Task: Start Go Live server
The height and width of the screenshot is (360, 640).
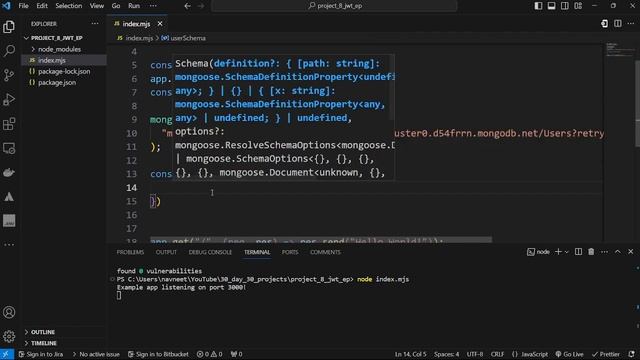Action: click(x=569, y=354)
